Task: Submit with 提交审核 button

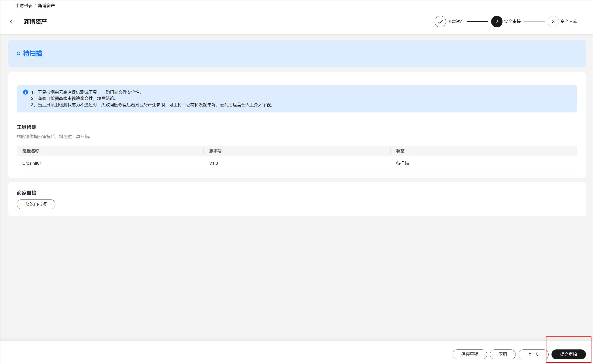Action: [x=568, y=354]
